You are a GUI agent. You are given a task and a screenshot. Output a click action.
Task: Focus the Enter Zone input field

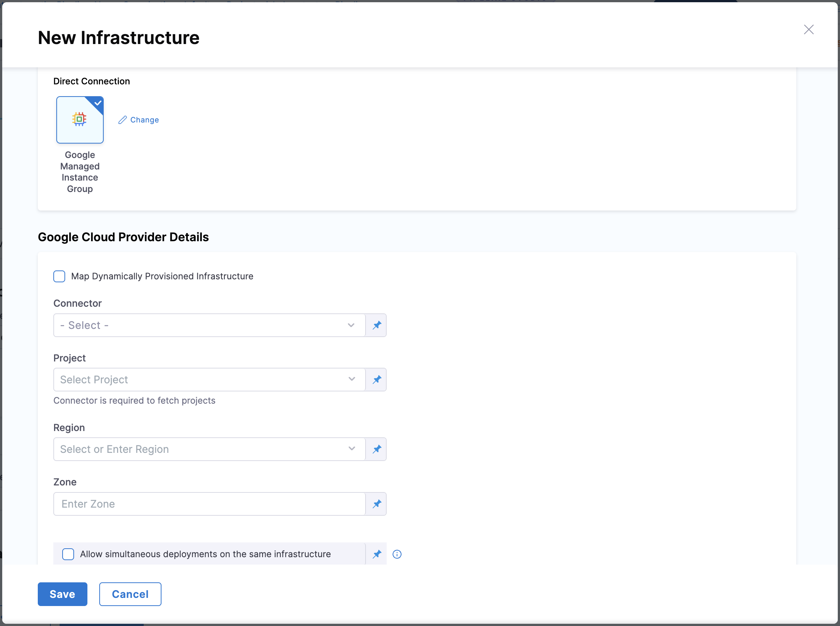click(x=209, y=504)
